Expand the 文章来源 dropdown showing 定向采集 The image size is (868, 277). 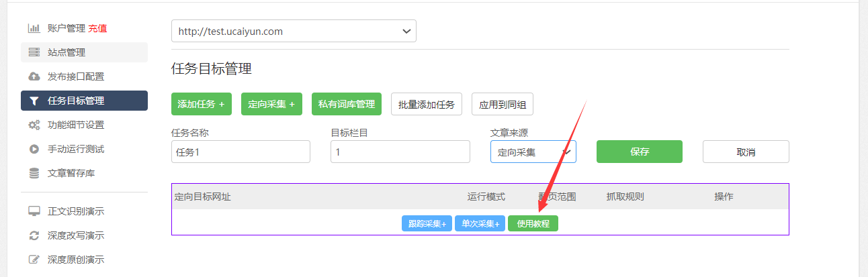click(x=533, y=152)
